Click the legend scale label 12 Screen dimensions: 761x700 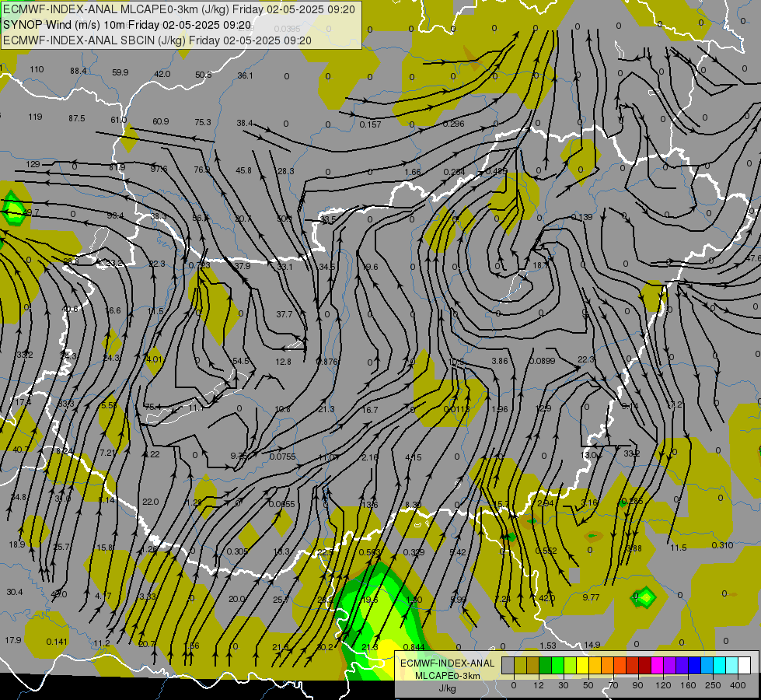[539, 685]
